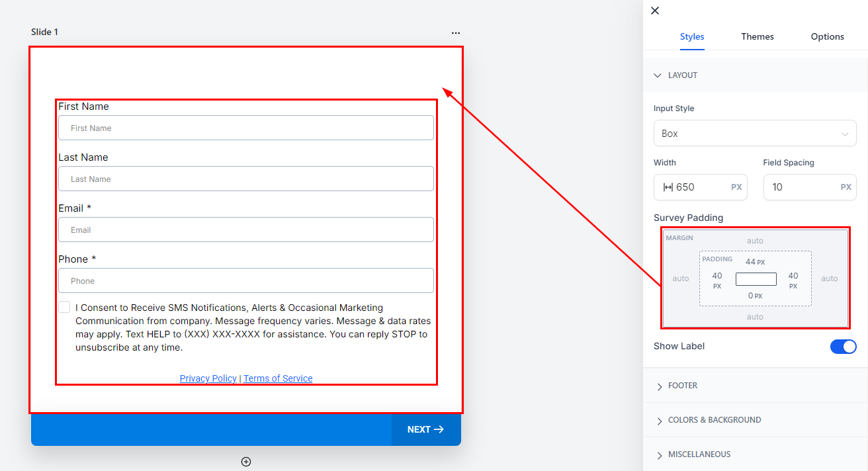Select the Styles tab
Screen dimensions: 868x471
click(x=692, y=36)
